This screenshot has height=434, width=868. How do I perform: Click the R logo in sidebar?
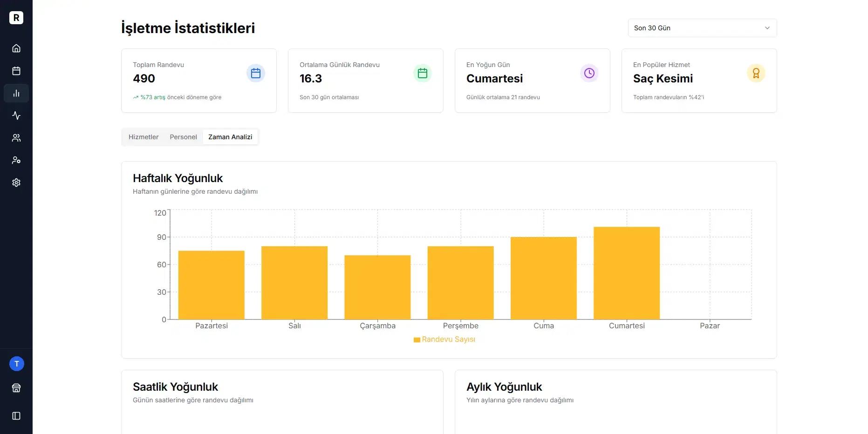pos(16,18)
